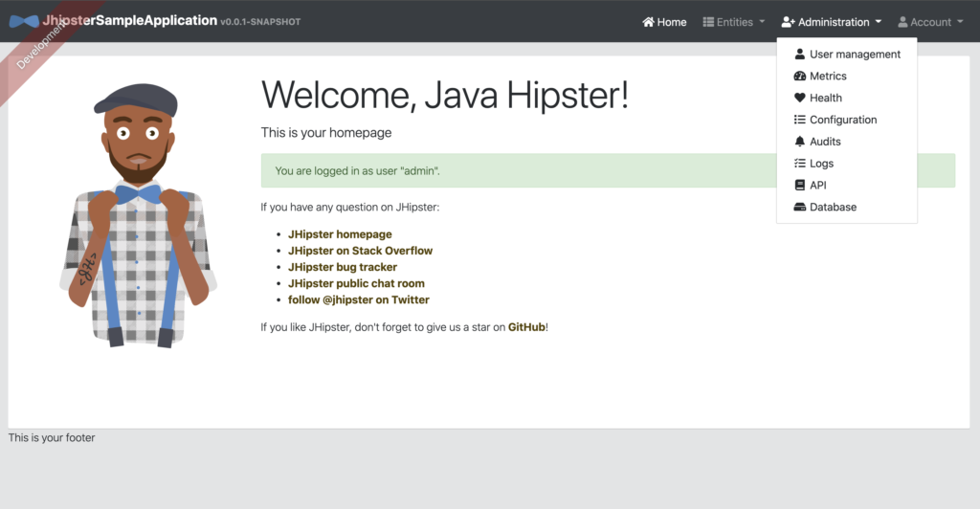Viewport: 980px width, 509px height.
Task: Open JHipster homepage link
Action: [340, 234]
